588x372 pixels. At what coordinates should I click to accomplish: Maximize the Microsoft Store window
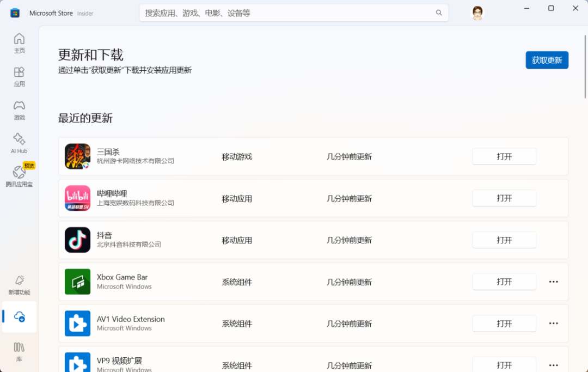coord(551,8)
